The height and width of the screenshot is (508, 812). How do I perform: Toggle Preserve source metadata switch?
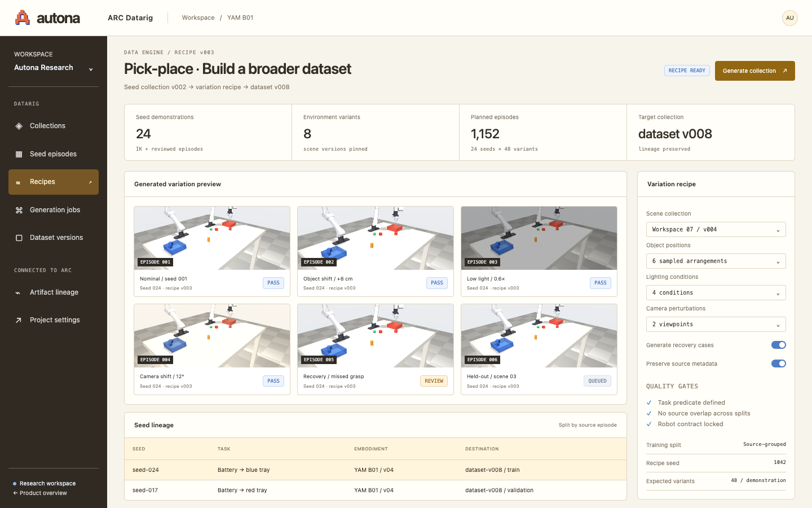[x=779, y=364]
